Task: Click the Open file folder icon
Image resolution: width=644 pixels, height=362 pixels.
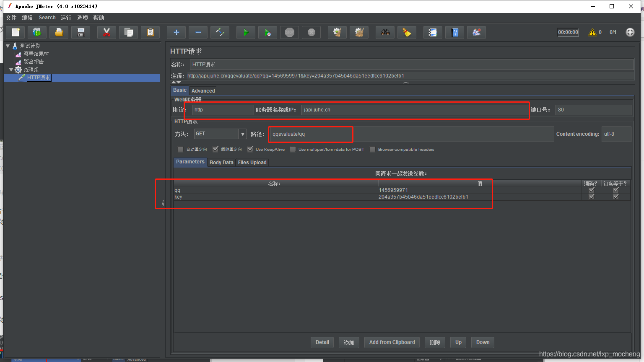Action: point(59,32)
